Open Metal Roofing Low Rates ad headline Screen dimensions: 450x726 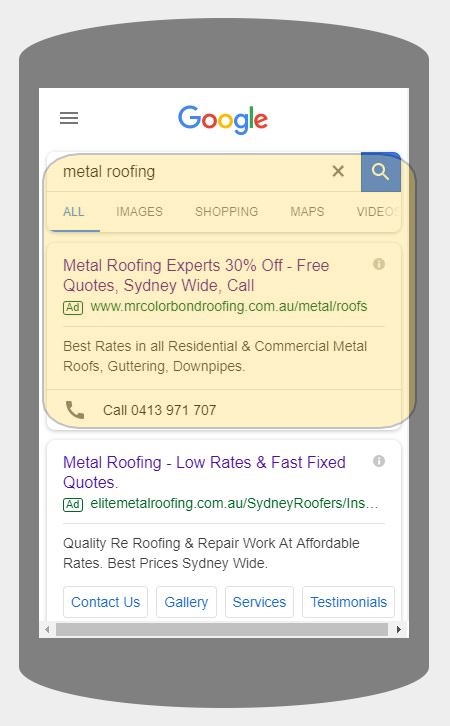(x=204, y=472)
